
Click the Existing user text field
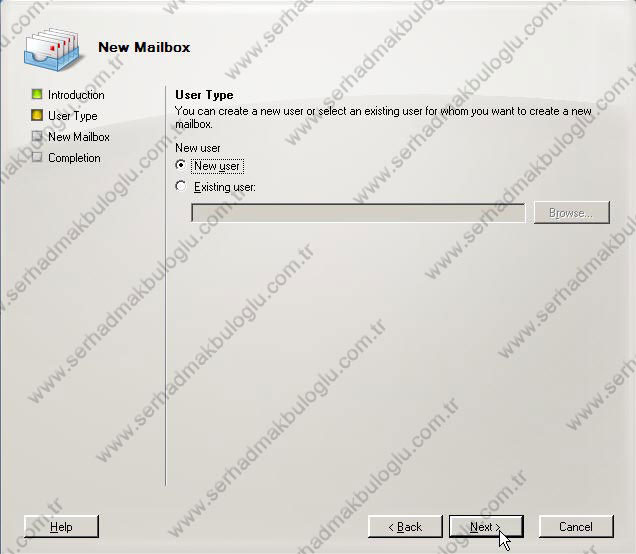click(x=358, y=213)
